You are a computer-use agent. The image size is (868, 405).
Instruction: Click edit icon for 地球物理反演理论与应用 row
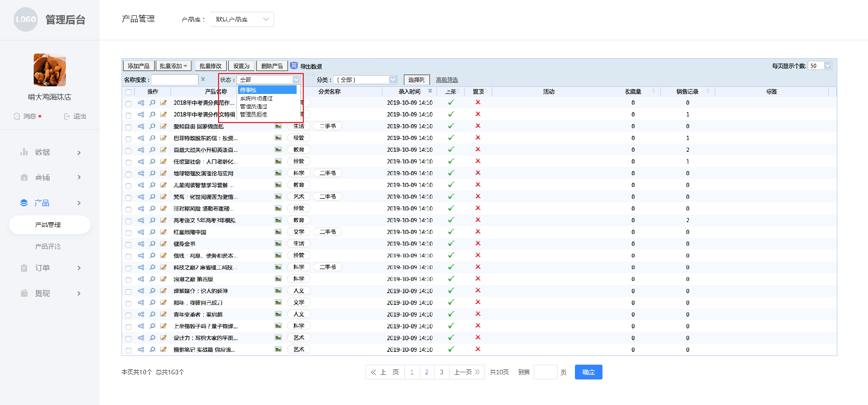pos(163,173)
